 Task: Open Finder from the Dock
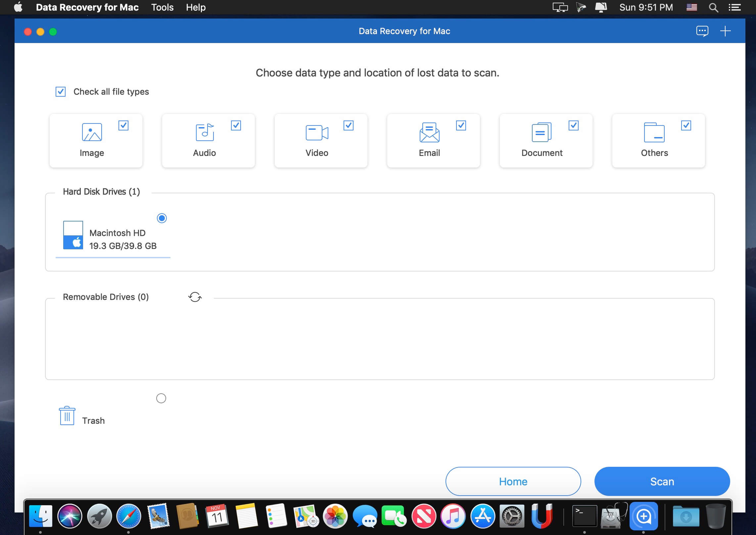(x=40, y=516)
